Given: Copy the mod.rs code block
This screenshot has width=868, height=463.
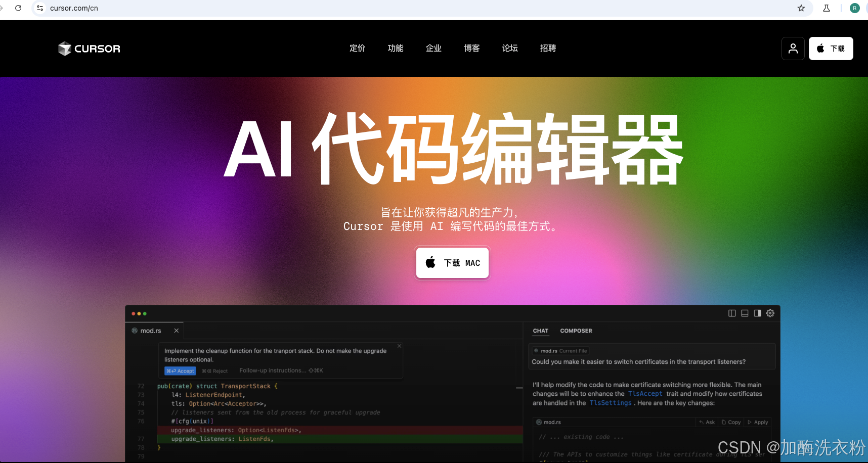Looking at the screenshot, I should pos(731,422).
